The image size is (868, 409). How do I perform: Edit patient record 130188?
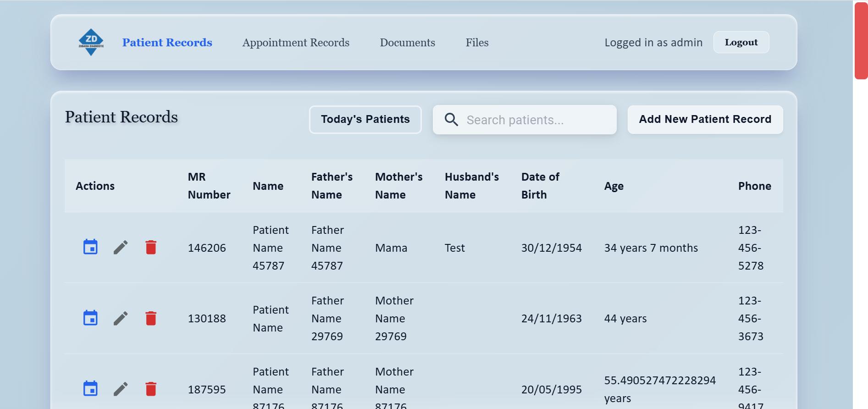click(x=121, y=318)
